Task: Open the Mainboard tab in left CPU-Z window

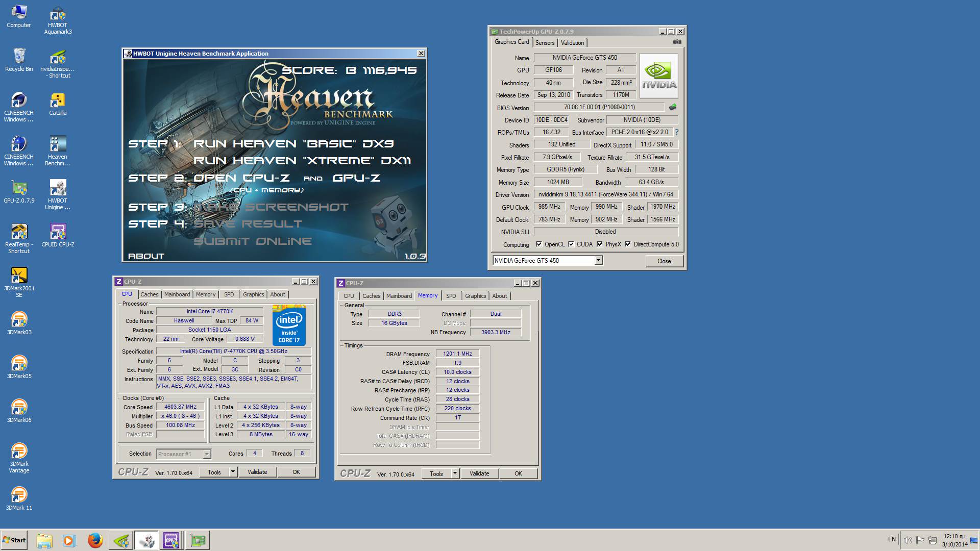Action: 177,294
